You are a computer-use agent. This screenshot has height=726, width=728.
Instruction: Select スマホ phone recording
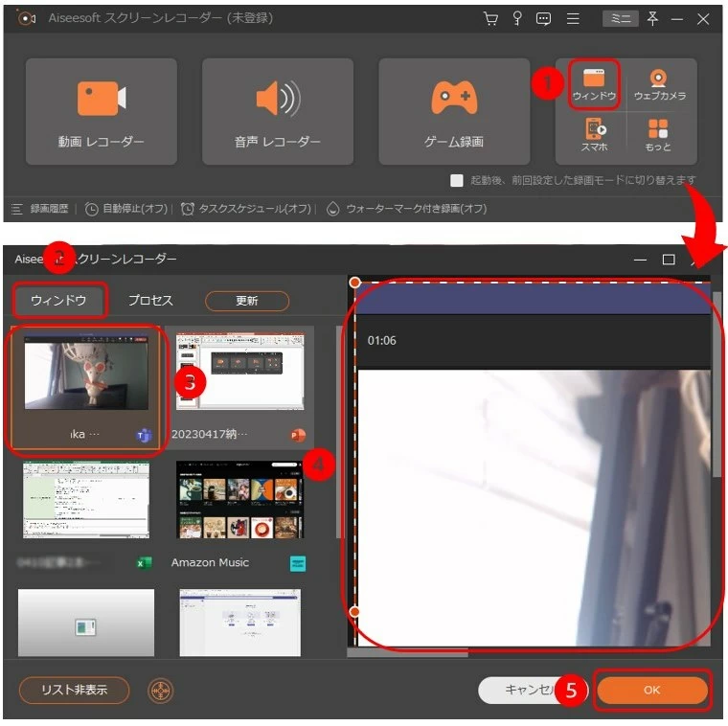[595, 135]
